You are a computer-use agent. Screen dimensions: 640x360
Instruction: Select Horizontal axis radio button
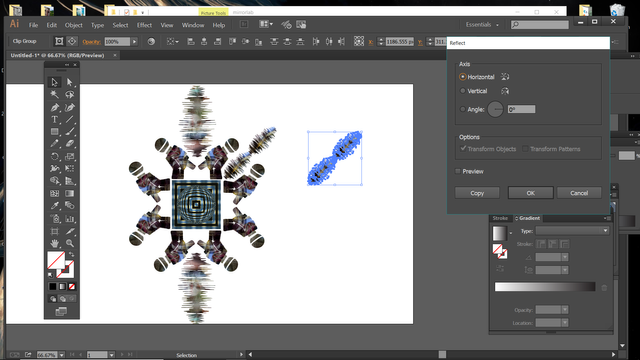point(462,77)
